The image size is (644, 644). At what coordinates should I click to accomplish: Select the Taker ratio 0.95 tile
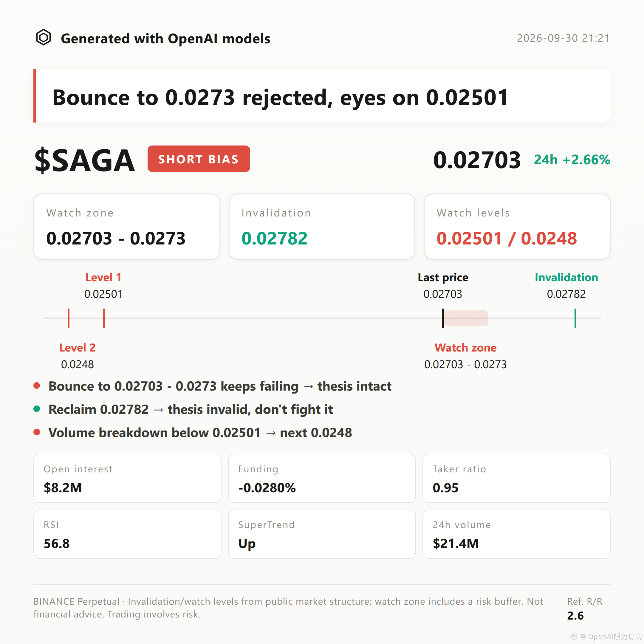click(516, 478)
